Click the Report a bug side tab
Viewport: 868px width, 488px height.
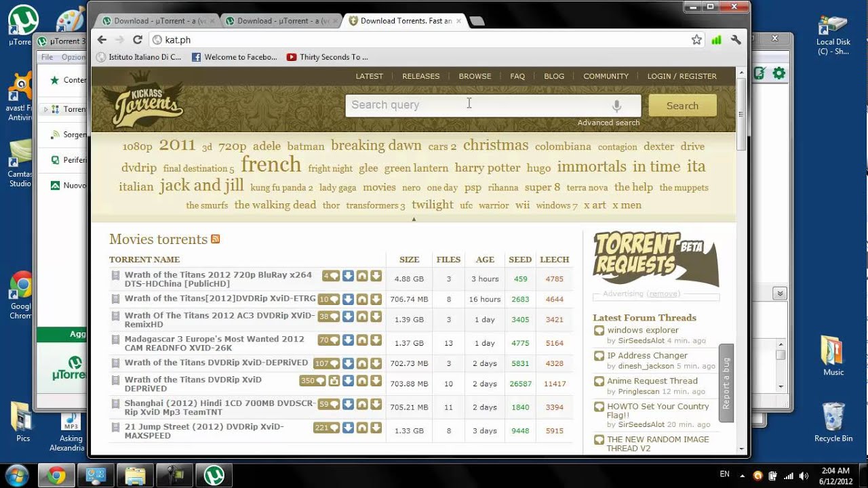[x=726, y=383]
